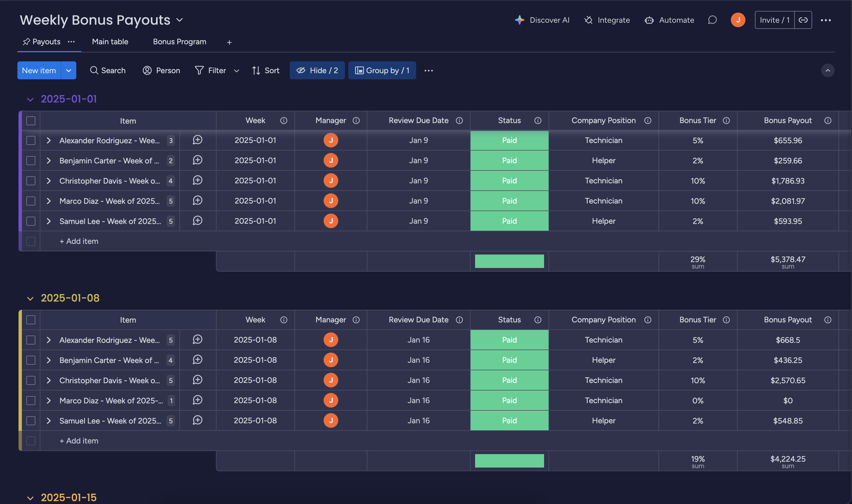Viewport: 852px width, 504px height.
Task: Open update bubble for Alexander Rodriguez 2025-01-08 row
Action: pyautogui.click(x=197, y=339)
